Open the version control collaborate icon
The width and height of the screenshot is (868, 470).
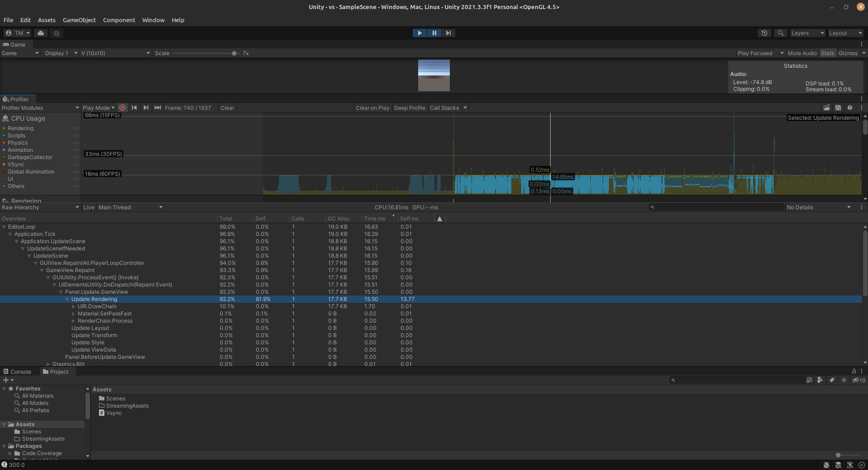(56, 33)
